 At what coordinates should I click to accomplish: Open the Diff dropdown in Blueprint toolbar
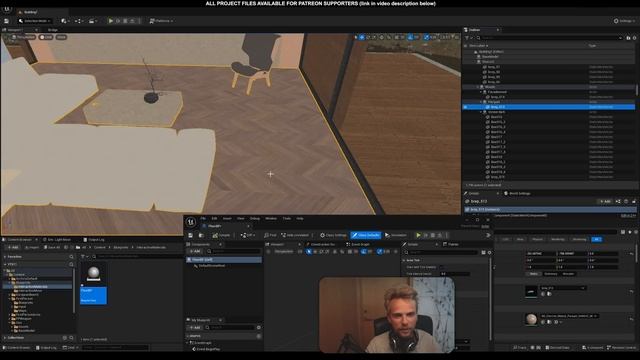[247, 236]
